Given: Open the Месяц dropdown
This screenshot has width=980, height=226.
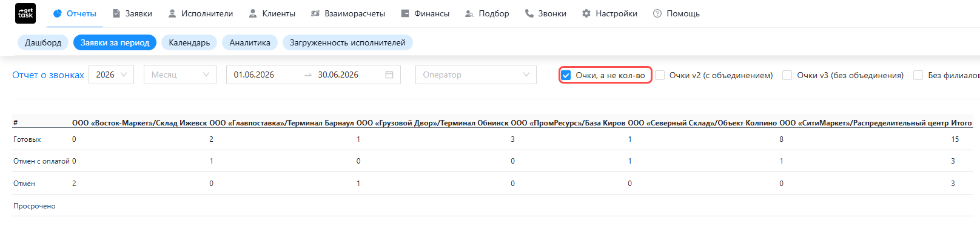Looking at the screenshot, I should 180,75.
